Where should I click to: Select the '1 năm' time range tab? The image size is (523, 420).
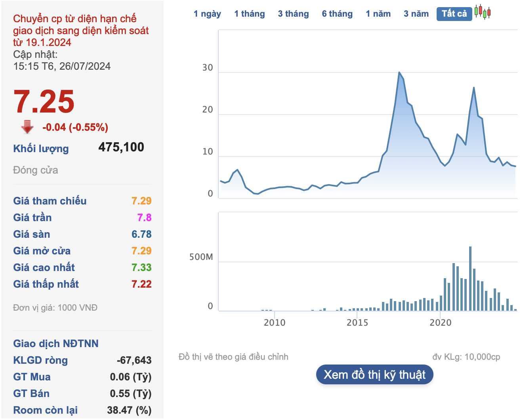378,14
